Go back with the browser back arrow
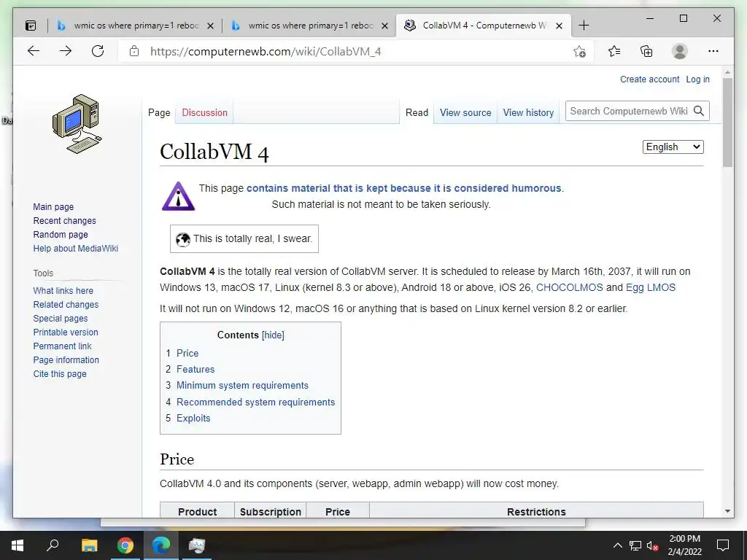747x560 pixels. pyautogui.click(x=34, y=51)
